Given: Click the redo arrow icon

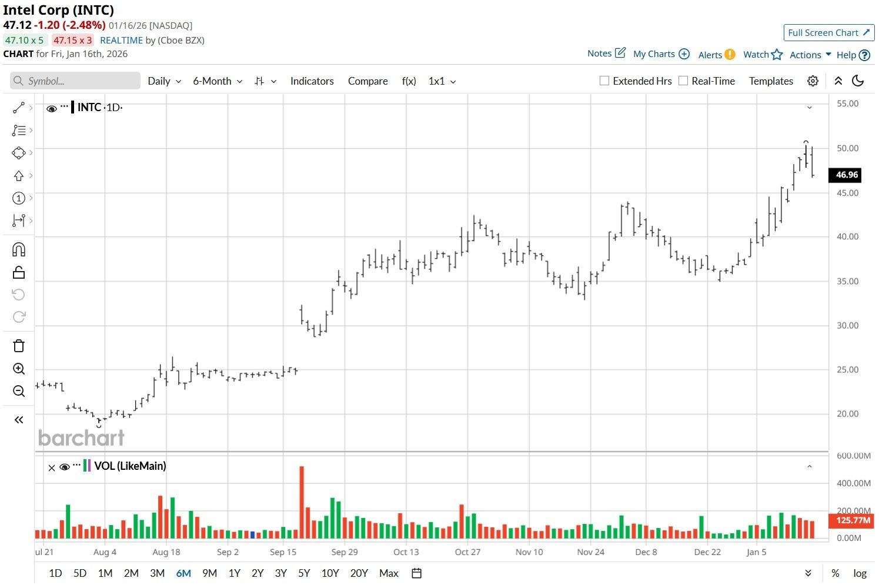Looking at the screenshot, I should point(19,317).
